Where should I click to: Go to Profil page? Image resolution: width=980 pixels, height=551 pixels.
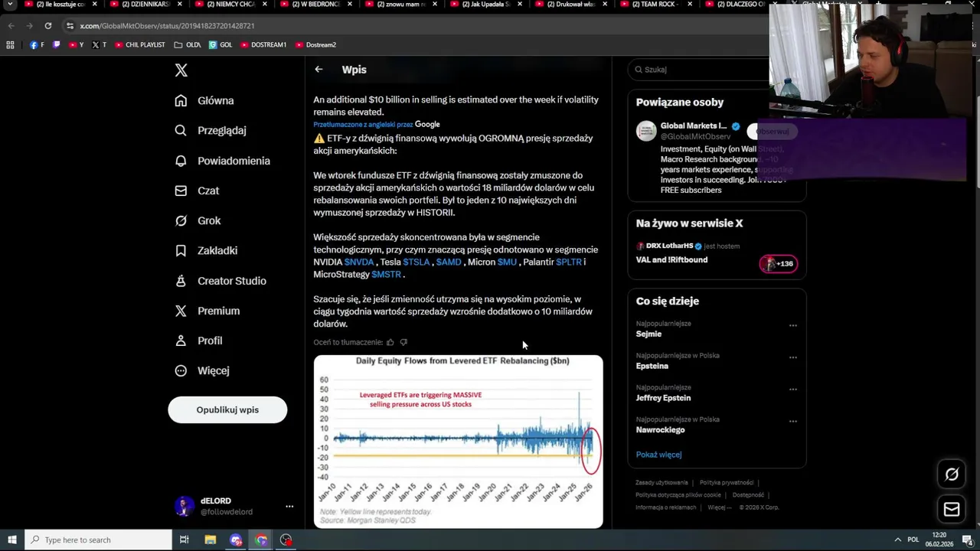click(x=198, y=341)
